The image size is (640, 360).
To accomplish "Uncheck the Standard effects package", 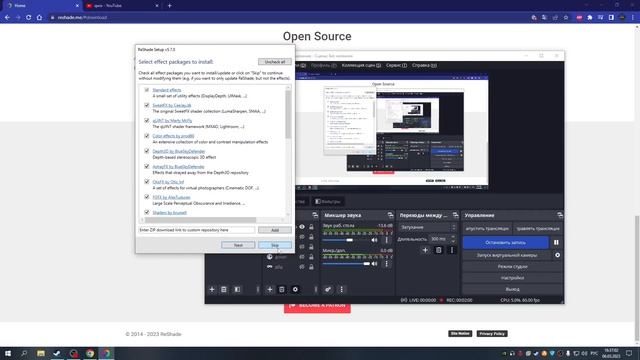I will point(147,90).
